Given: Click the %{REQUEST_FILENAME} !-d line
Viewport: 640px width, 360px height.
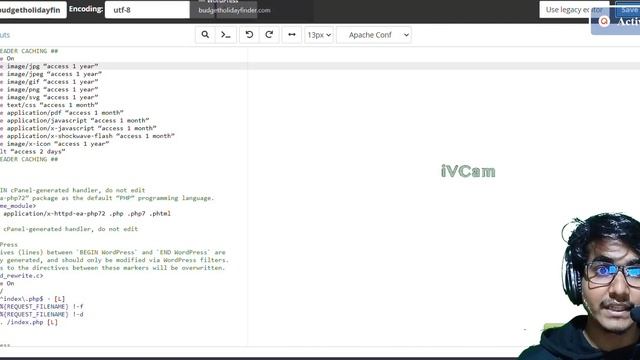Looking at the screenshot, I should [42, 314].
